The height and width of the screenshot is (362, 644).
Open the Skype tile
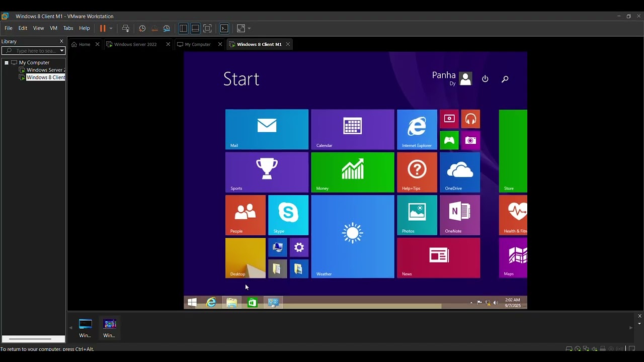(x=288, y=215)
